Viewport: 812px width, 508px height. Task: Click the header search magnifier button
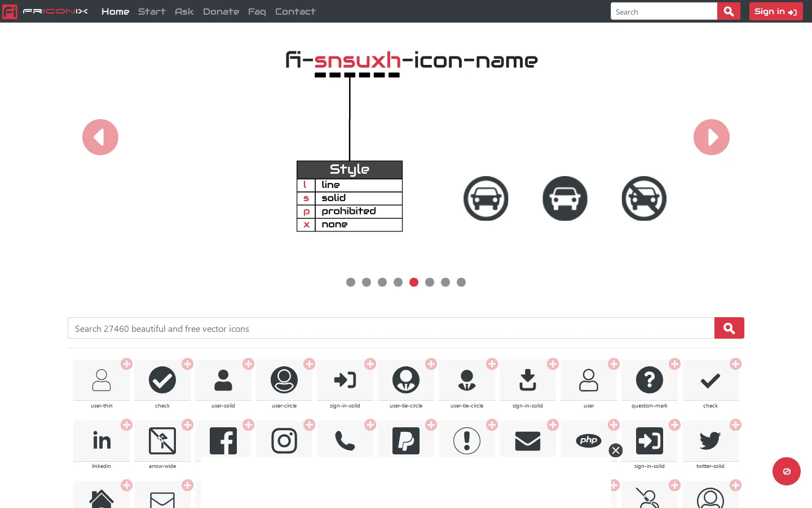pos(729,11)
